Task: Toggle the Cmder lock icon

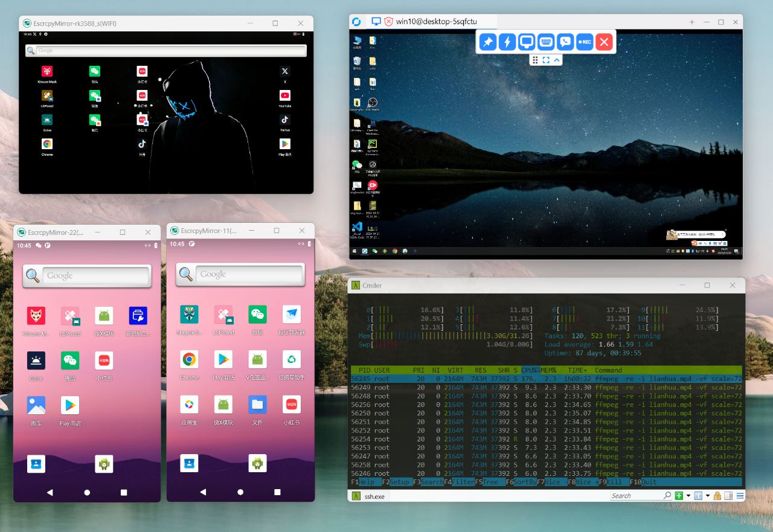Action: click(717, 496)
